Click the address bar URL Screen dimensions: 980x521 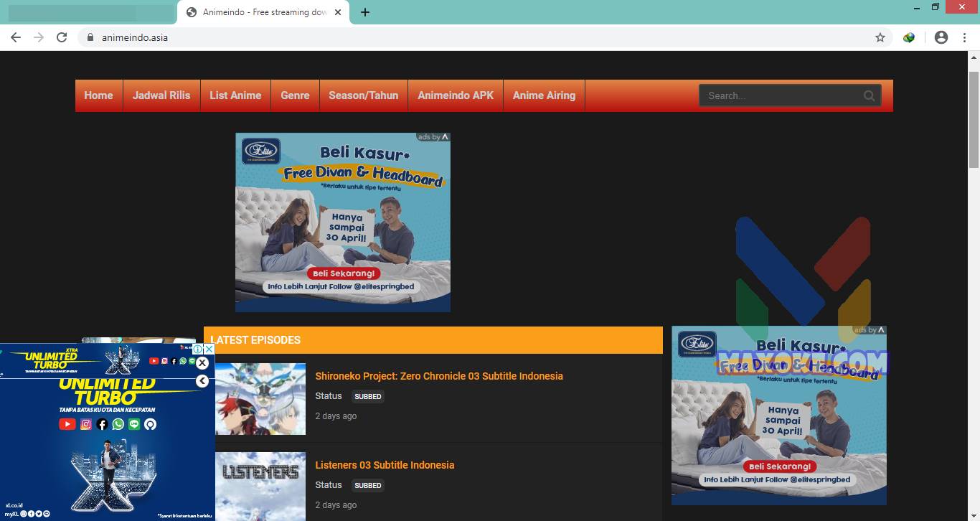[135, 37]
